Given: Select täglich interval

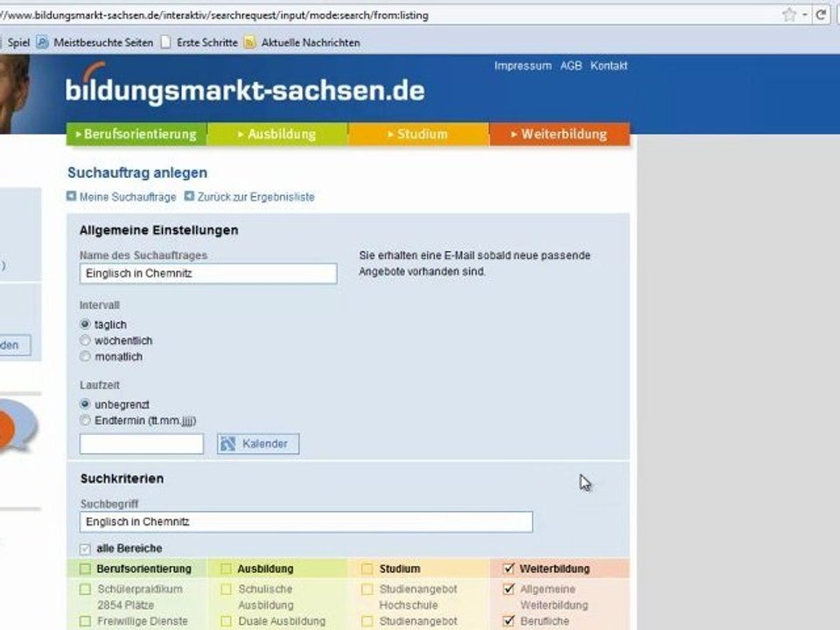Looking at the screenshot, I should click(x=85, y=324).
